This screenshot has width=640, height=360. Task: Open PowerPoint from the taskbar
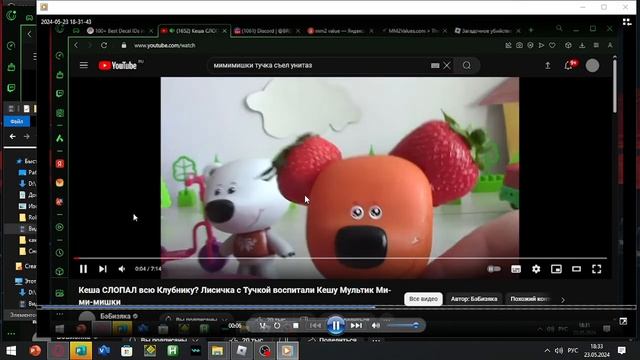(35, 351)
